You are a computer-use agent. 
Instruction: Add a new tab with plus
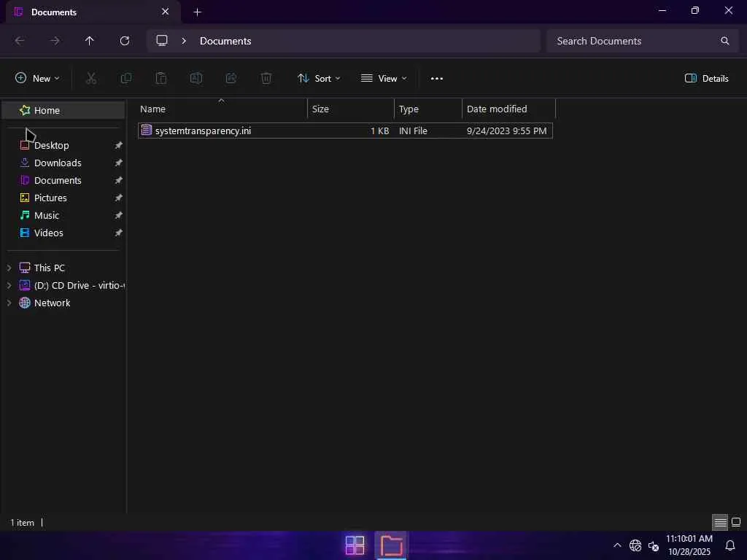pyautogui.click(x=197, y=12)
